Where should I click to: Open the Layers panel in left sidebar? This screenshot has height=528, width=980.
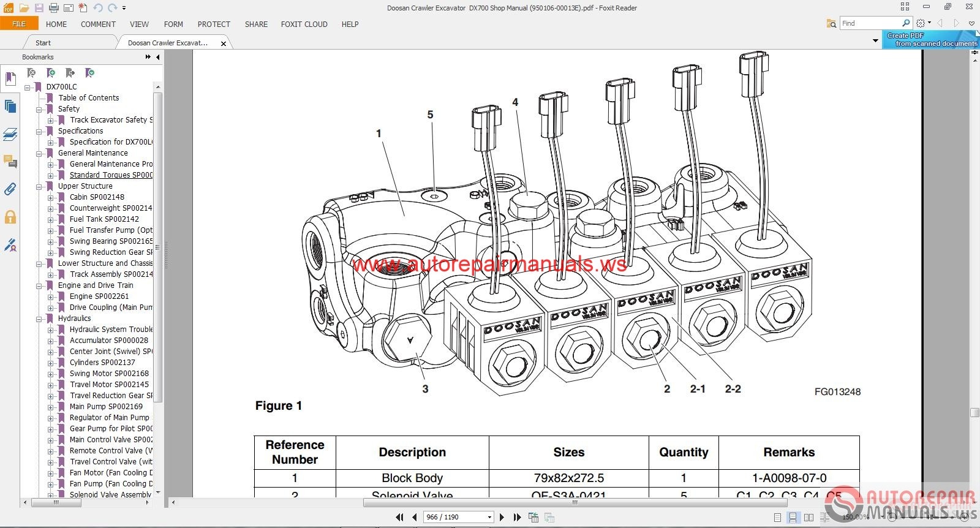(x=10, y=134)
